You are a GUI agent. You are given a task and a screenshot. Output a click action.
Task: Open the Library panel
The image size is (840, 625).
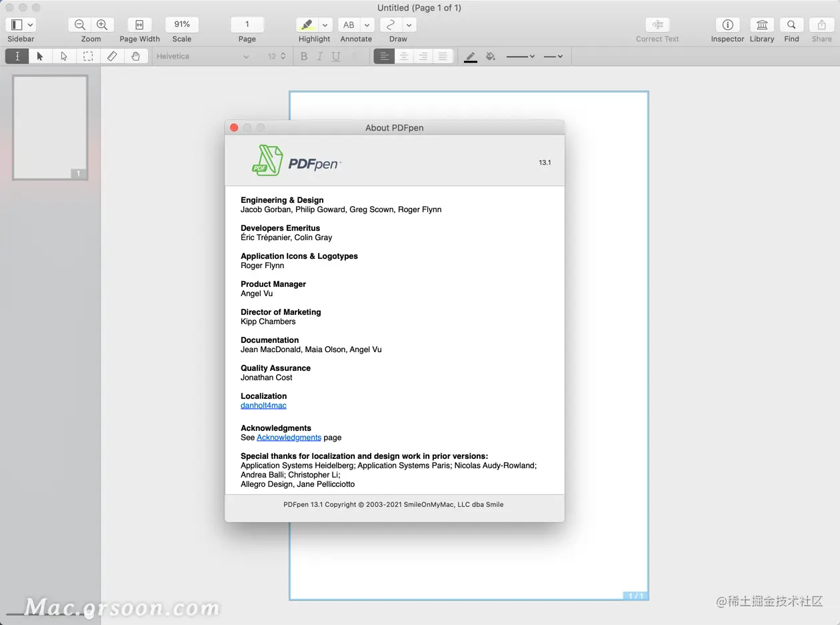(762, 25)
